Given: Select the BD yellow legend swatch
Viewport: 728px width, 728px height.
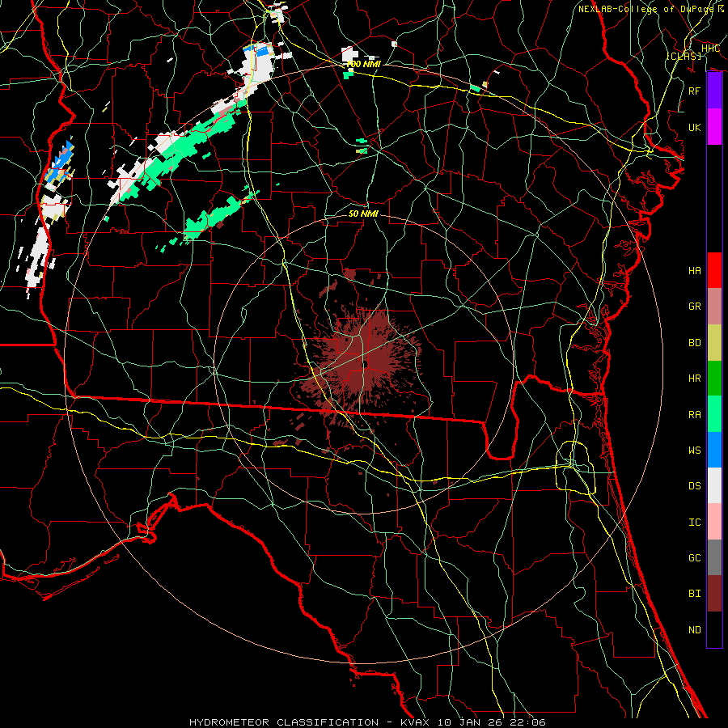Looking at the screenshot, I should (x=714, y=342).
